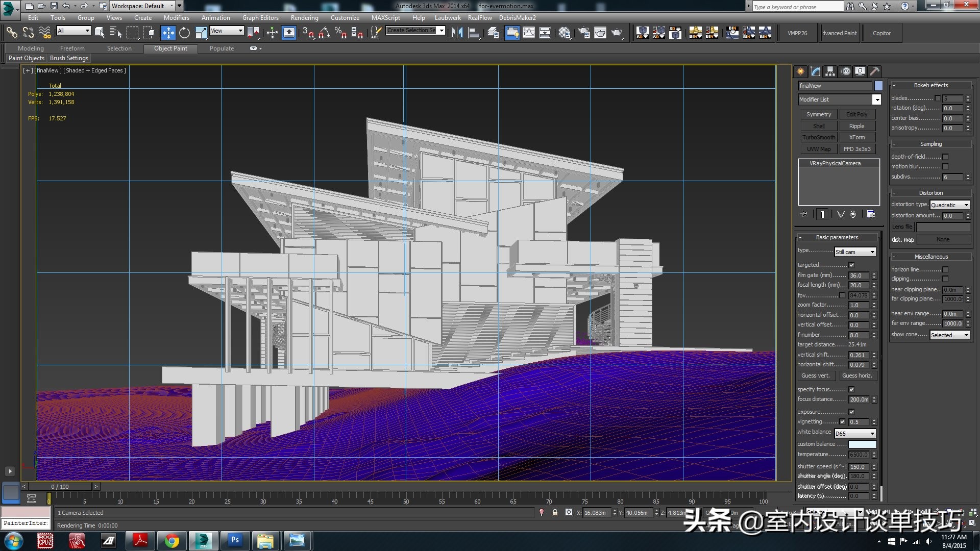Toggle the vignetting checkbox
Screen dimensions: 980x551
[x=842, y=421]
